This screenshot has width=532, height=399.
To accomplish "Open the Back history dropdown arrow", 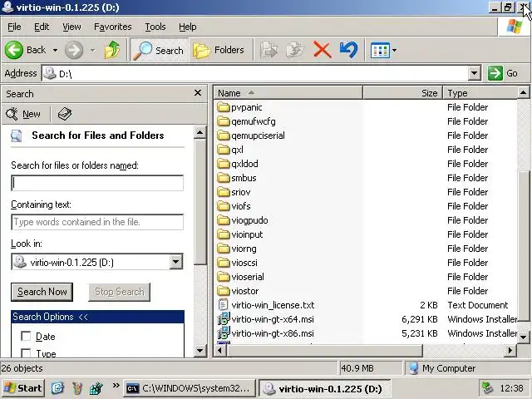I will tap(55, 50).
